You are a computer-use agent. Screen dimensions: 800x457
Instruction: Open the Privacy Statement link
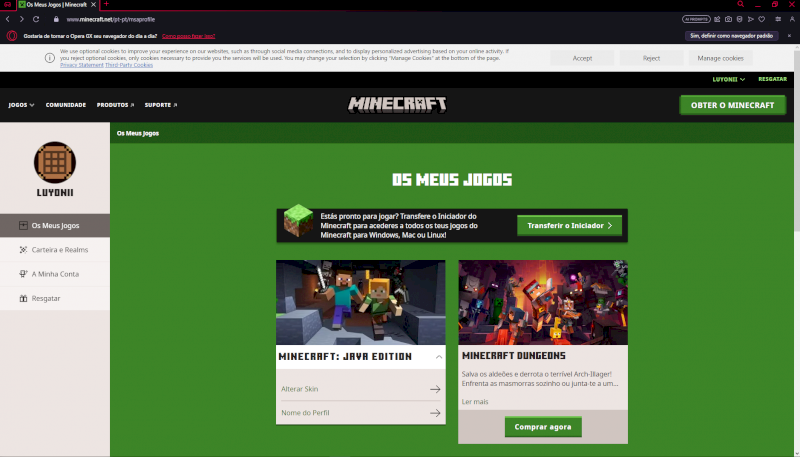pyautogui.click(x=82, y=65)
